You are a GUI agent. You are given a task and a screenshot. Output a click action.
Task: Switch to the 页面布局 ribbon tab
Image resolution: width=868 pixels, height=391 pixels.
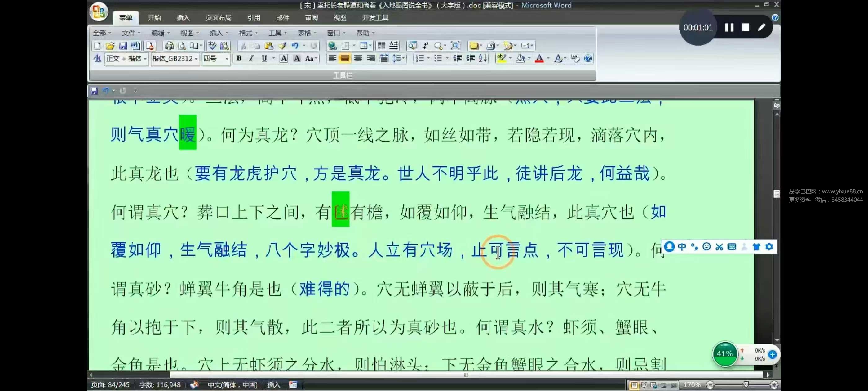218,18
